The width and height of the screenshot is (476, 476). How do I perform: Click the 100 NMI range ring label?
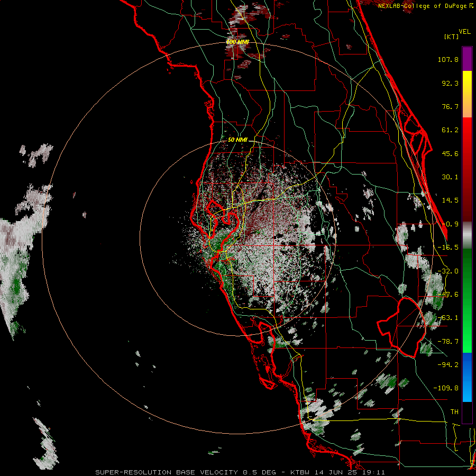(x=237, y=42)
